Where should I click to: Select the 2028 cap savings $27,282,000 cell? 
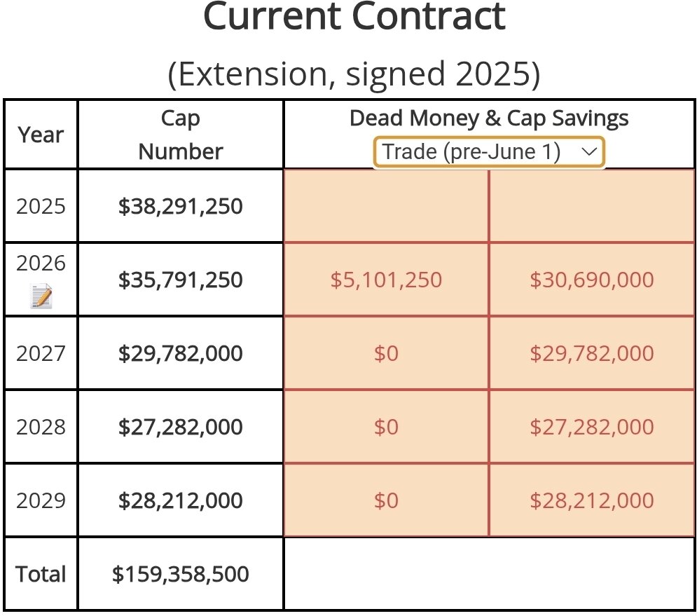pyautogui.click(x=591, y=427)
